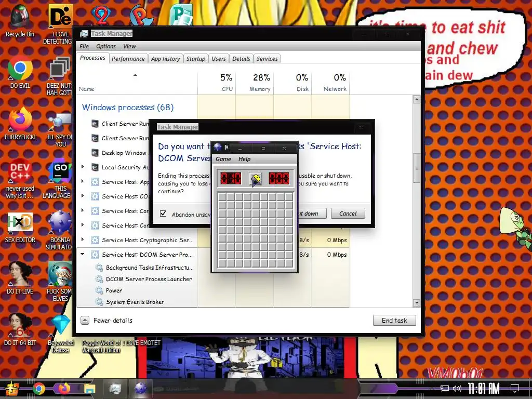Open the network icon in system tray
Screen dimensions: 532x399
pos(444,389)
